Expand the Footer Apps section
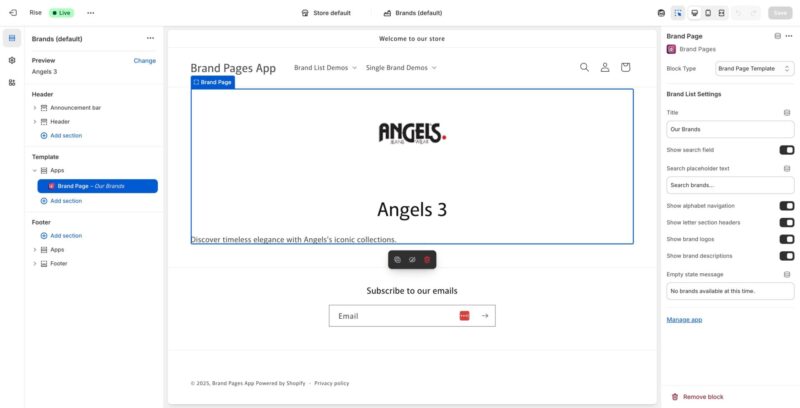 pyautogui.click(x=35, y=250)
